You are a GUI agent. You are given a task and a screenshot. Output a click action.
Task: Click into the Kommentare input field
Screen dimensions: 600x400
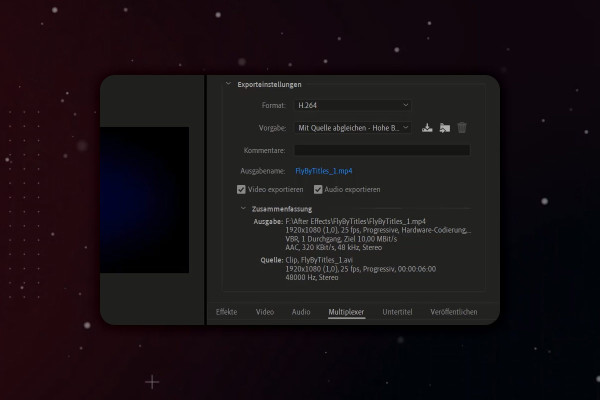tap(382, 150)
